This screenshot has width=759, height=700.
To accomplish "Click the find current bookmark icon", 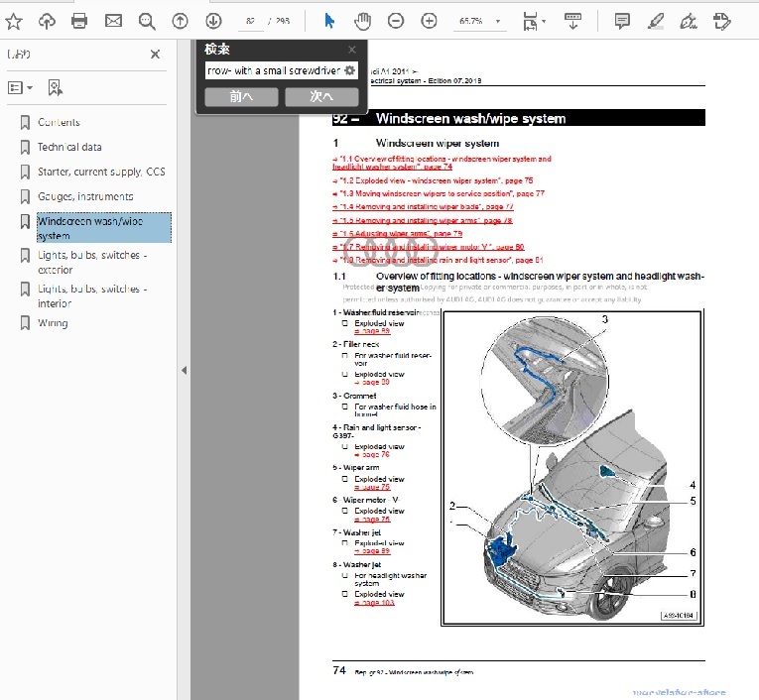I will (55, 88).
